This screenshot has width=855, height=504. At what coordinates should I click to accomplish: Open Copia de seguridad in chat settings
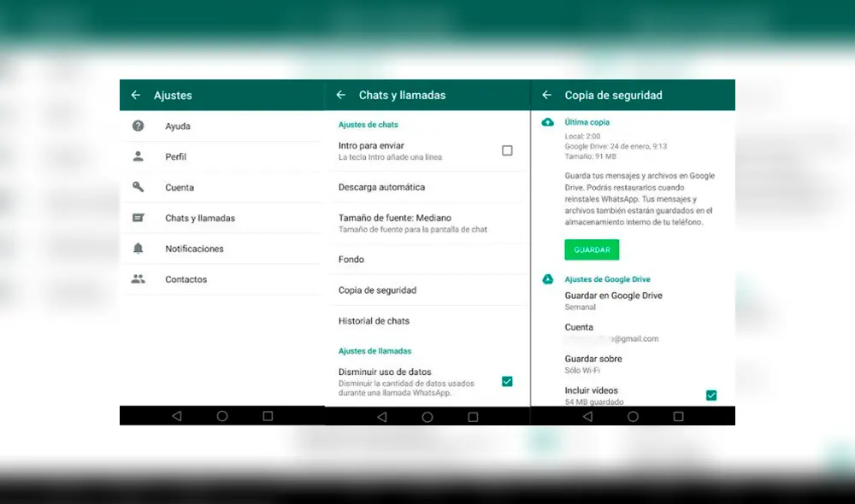point(377,290)
